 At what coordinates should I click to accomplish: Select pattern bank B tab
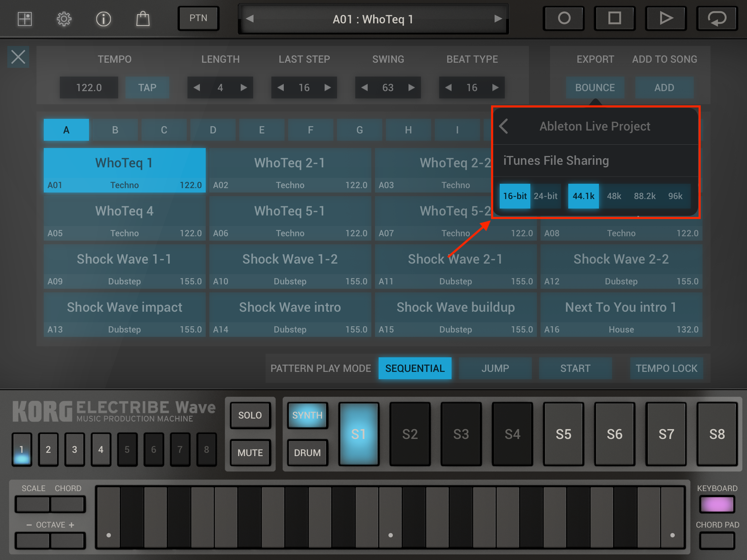115,130
